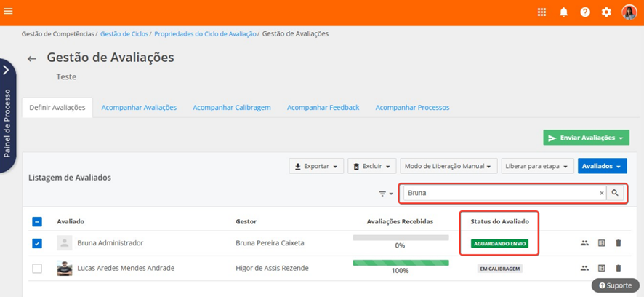
Task: Open the hamburger menu in top bar
Action: (x=9, y=12)
